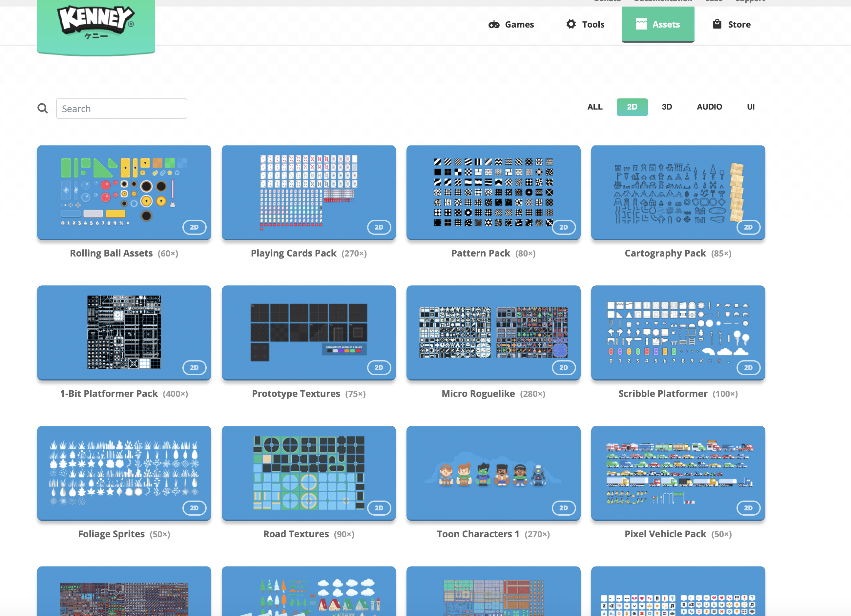Click the Playing Cards Pack title link

(294, 253)
